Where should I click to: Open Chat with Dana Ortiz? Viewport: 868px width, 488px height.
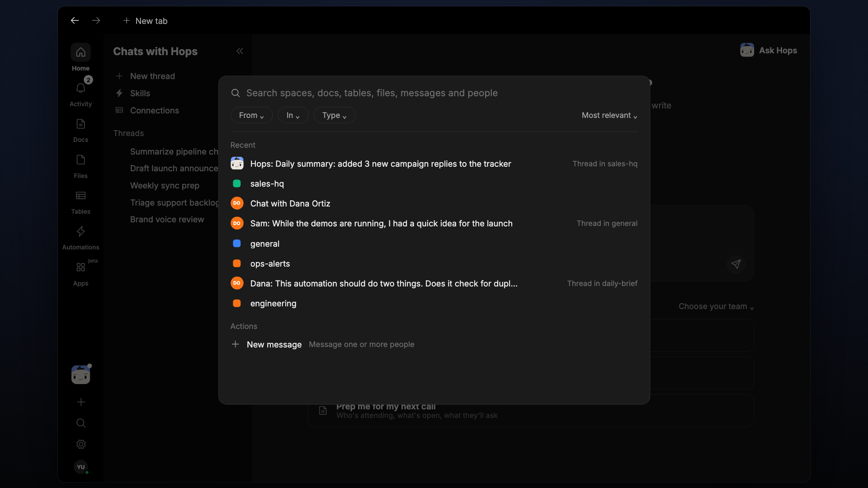click(x=434, y=203)
